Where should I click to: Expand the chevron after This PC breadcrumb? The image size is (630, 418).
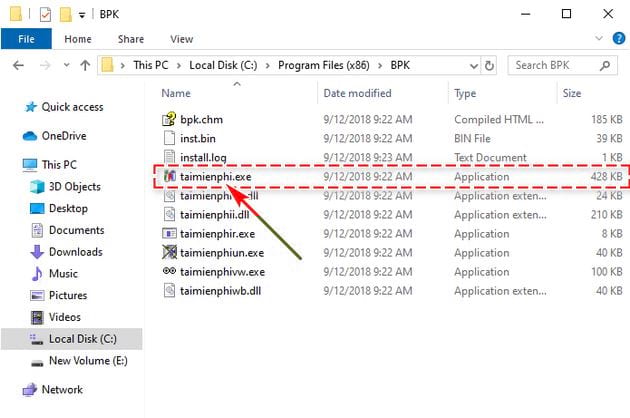(x=178, y=66)
